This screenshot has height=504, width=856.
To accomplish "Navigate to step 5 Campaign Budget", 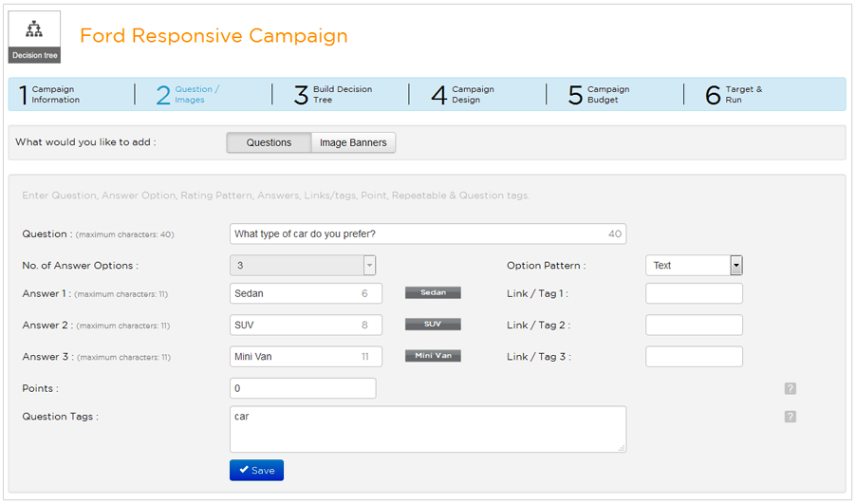I will coord(600,95).
